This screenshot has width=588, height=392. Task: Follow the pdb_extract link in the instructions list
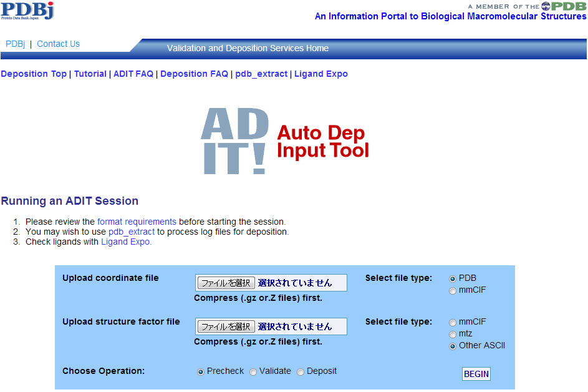click(131, 232)
